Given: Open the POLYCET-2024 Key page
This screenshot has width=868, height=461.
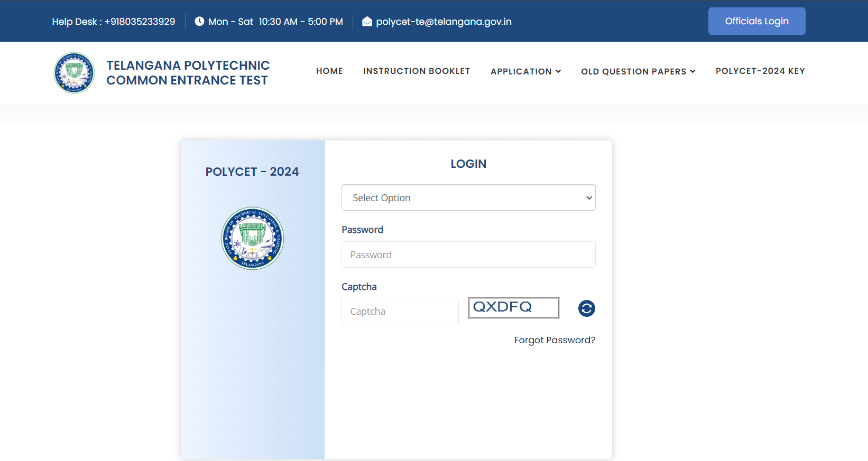Looking at the screenshot, I should click(x=760, y=71).
